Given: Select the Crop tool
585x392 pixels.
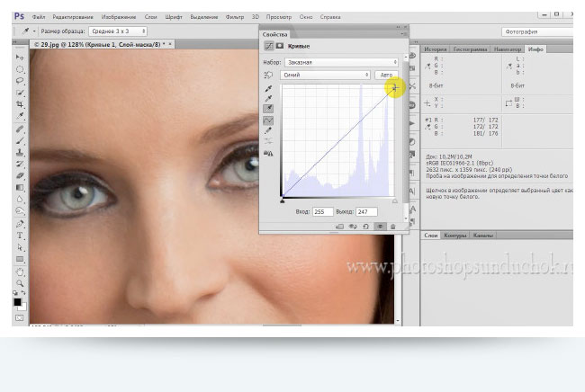Looking at the screenshot, I should pos(20,104).
